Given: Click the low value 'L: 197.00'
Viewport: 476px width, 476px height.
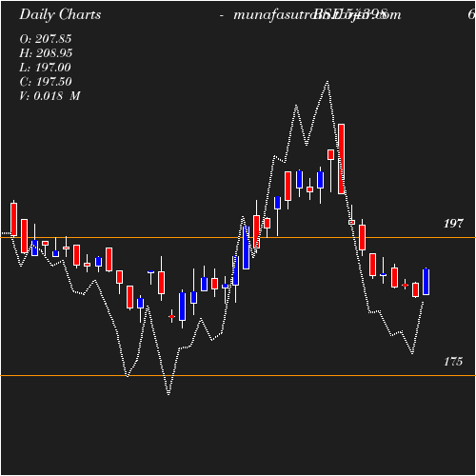Looking at the screenshot, I should tap(45, 68).
